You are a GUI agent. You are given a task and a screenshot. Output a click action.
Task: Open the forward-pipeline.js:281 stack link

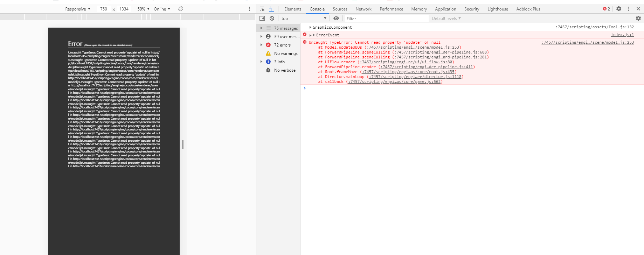(441, 57)
